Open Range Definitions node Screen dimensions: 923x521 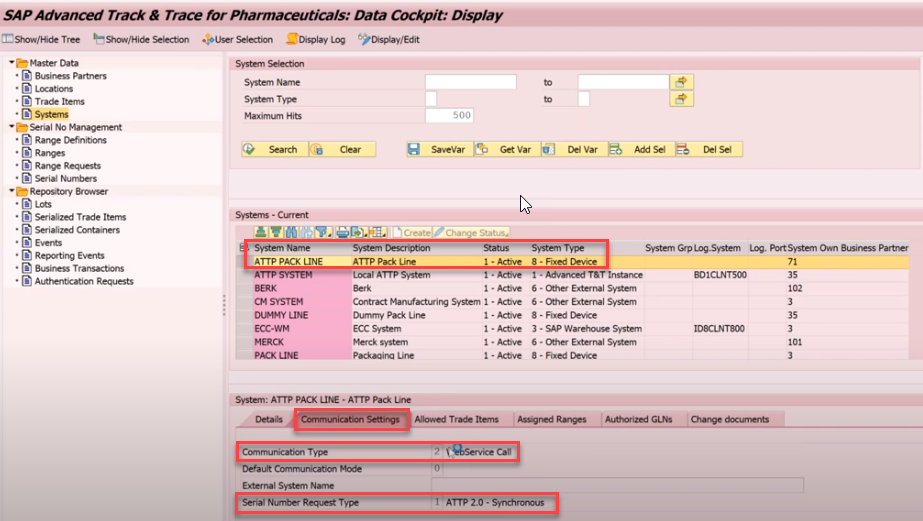[x=70, y=140]
